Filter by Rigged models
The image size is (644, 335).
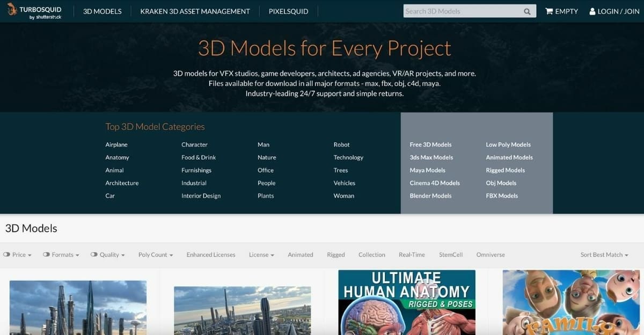[335, 254]
